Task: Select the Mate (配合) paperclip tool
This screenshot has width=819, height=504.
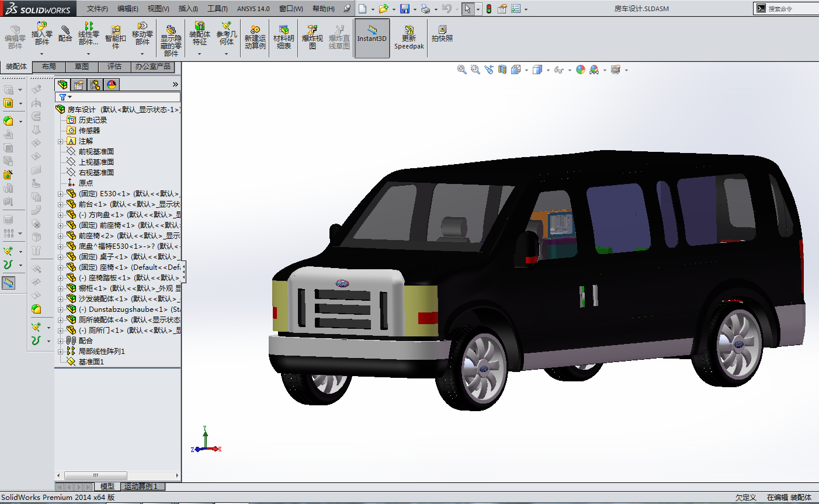Action: [x=65, y=33]
